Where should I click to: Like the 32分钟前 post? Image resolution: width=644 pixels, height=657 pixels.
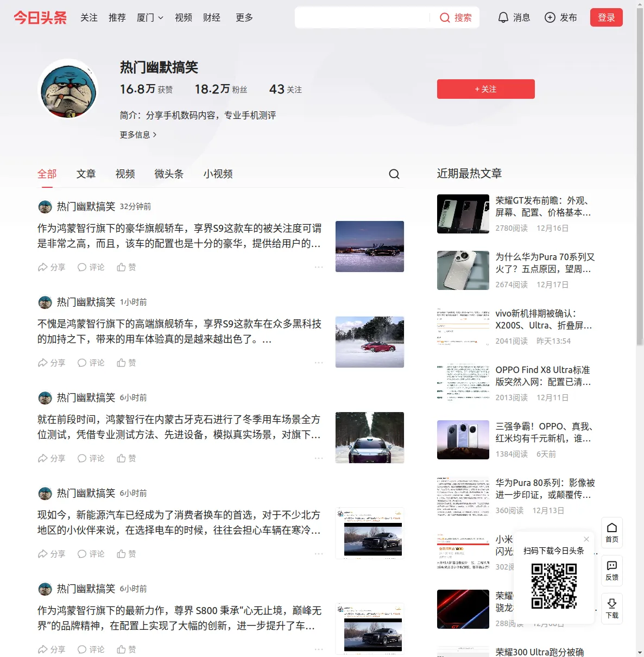coord(127,267)
